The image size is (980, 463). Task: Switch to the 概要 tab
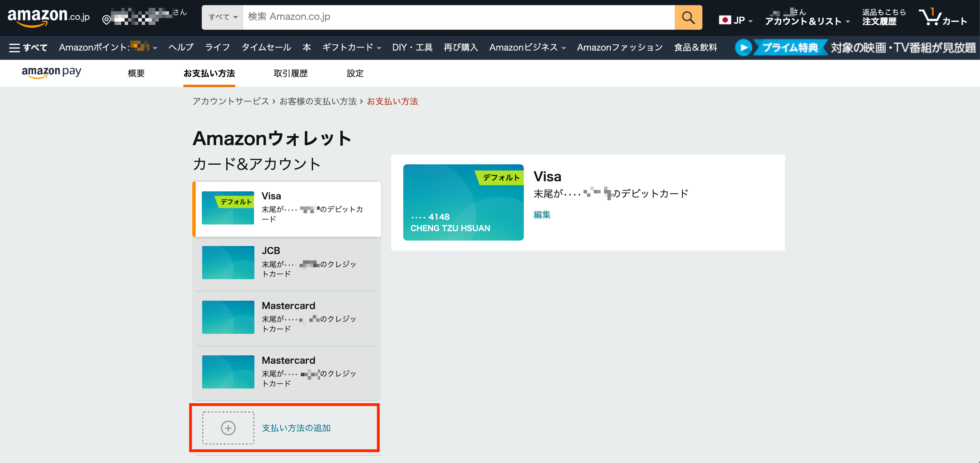pyautogui.click(x=136, y=73)
